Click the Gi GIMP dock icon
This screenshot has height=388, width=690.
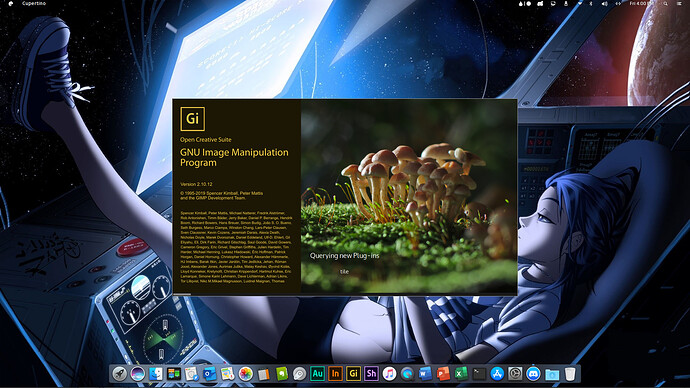point(353,374)
